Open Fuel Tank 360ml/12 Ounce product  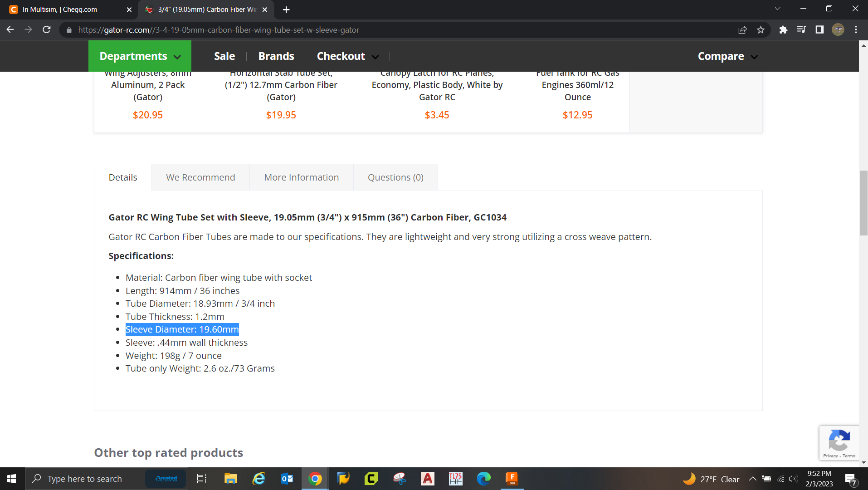(x=578, y=85)
